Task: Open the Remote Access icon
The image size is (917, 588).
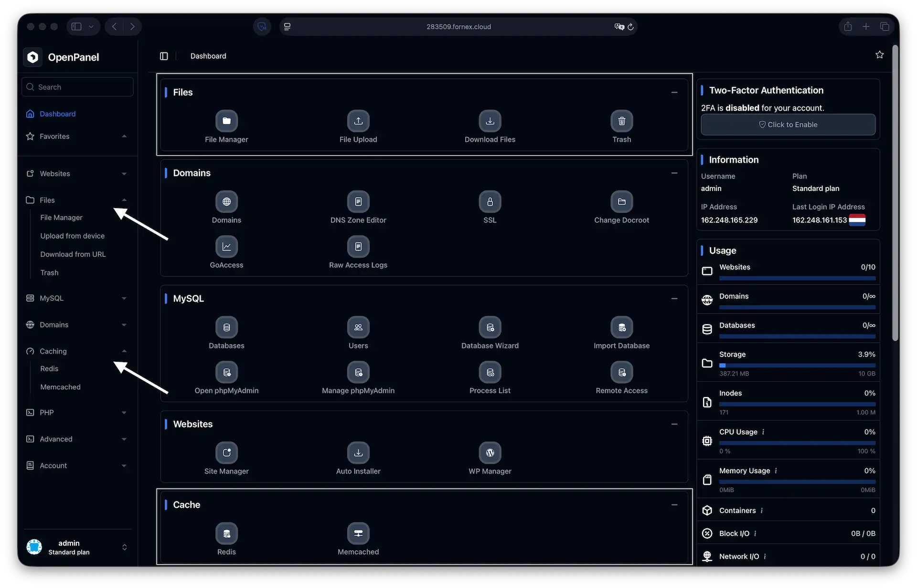Action: pyautogui.click(x=621, y=372)
